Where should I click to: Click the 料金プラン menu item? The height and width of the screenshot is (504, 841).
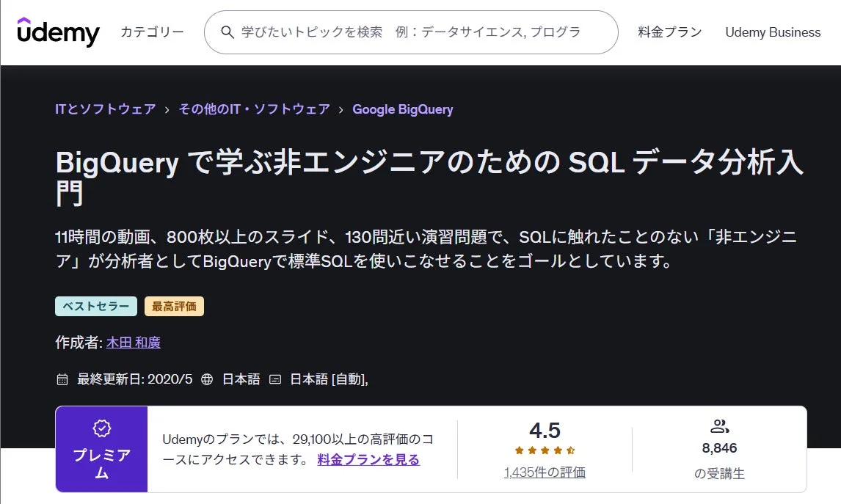click(x=669, y=32)
